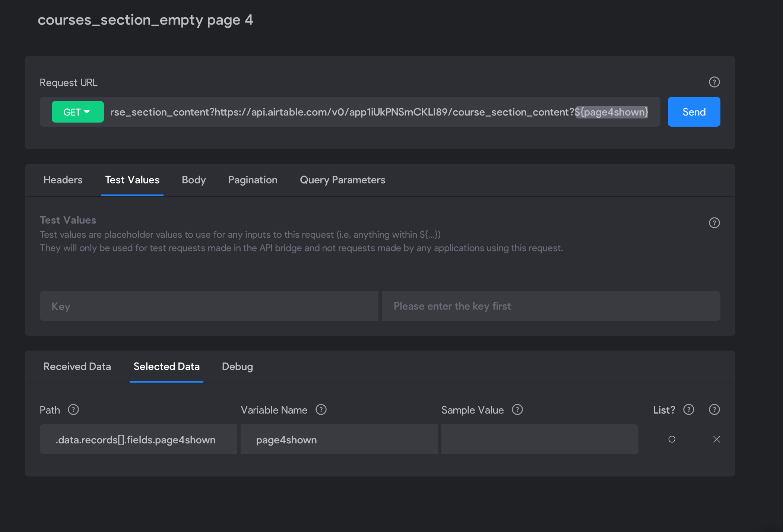Viewport: 783px width, 532px height.
Task: Send the API request
Action: pyautogui.click(x=694, y=112)
